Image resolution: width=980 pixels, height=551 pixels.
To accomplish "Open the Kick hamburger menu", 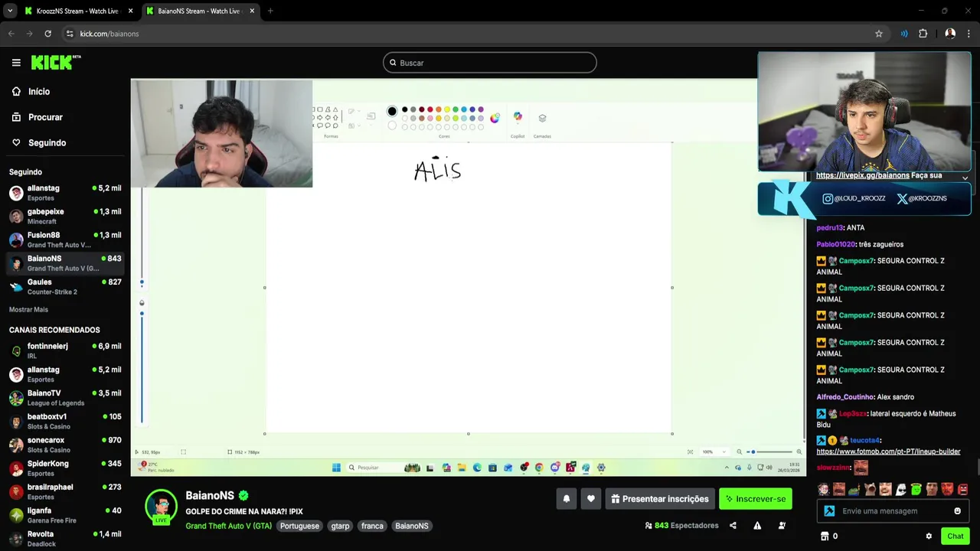I will point(16,63).
